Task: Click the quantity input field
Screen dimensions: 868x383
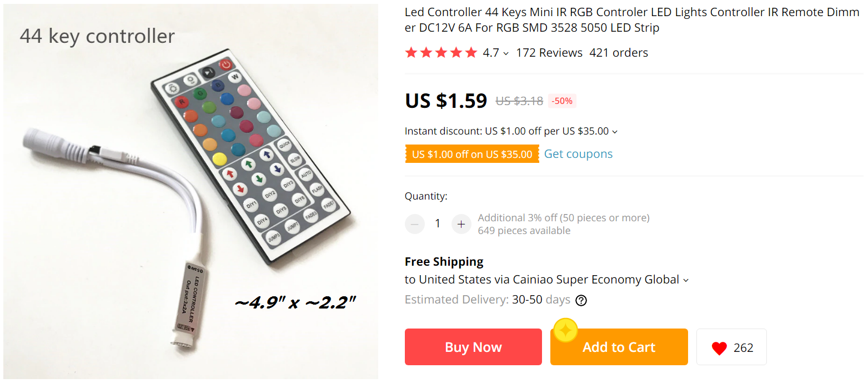Action: coord(438,224)
